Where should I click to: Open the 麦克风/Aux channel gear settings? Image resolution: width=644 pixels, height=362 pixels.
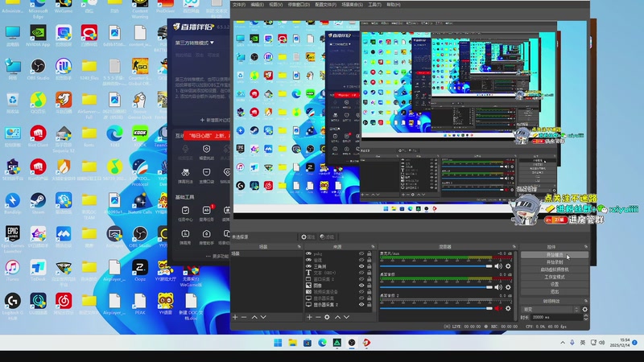pyautogui.click(x=508, y=266)
